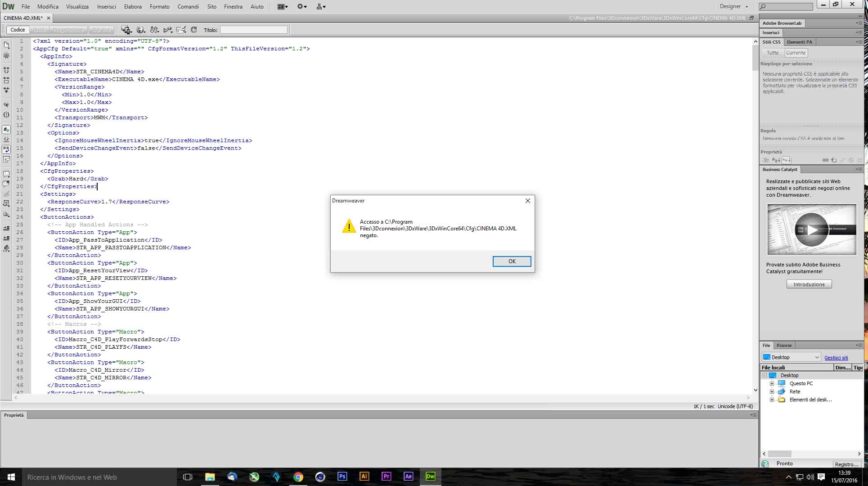Open Google Chrome from the taskbar
The image size is (868, 486).
(x=298, y=477)
